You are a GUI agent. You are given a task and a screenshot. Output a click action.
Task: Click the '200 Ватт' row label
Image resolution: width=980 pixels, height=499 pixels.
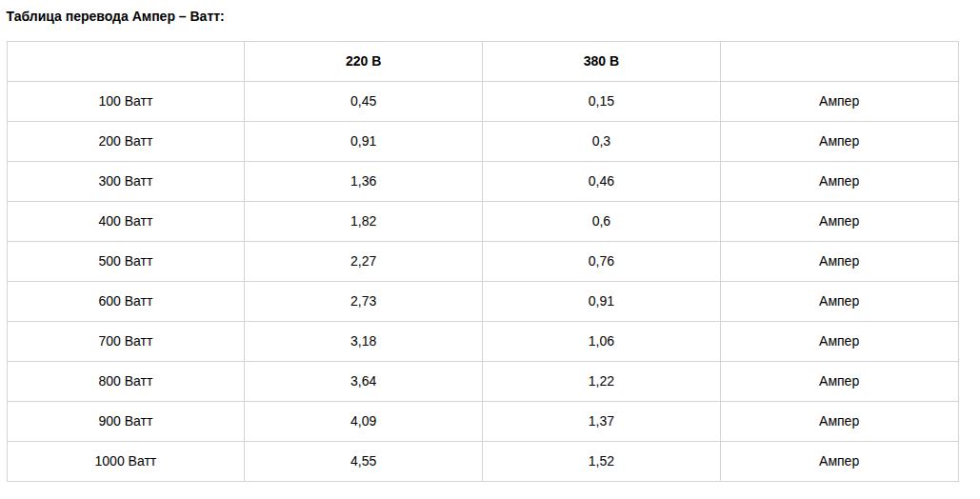point(126,141)
